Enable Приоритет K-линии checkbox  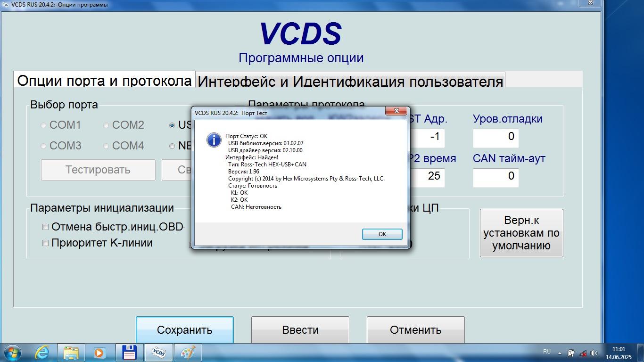(x=46, y=243)
